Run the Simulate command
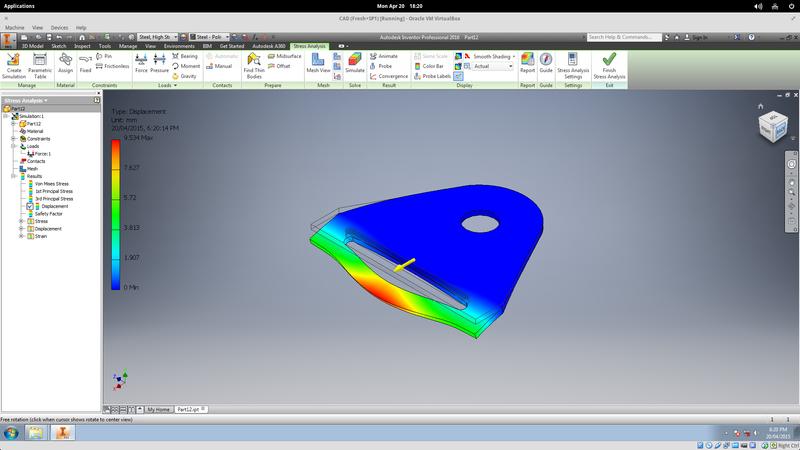This screenshot has height=450, width=800. click(x=355, y=63)
